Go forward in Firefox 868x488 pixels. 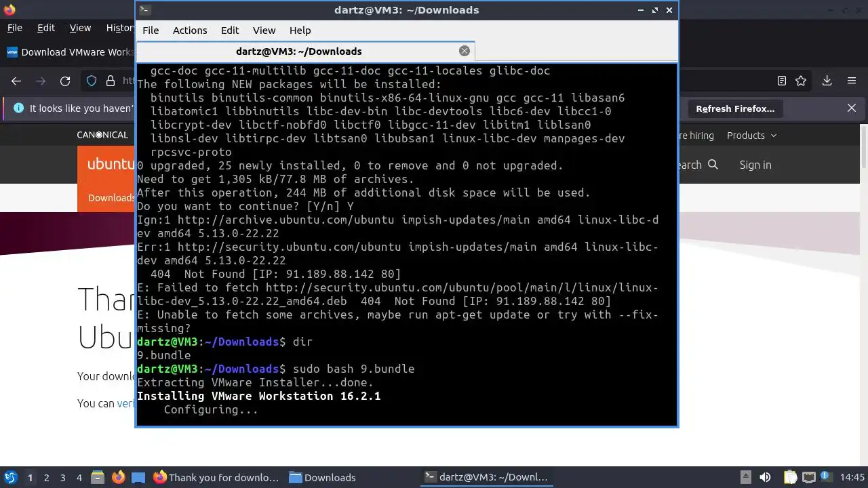[41, 81]
